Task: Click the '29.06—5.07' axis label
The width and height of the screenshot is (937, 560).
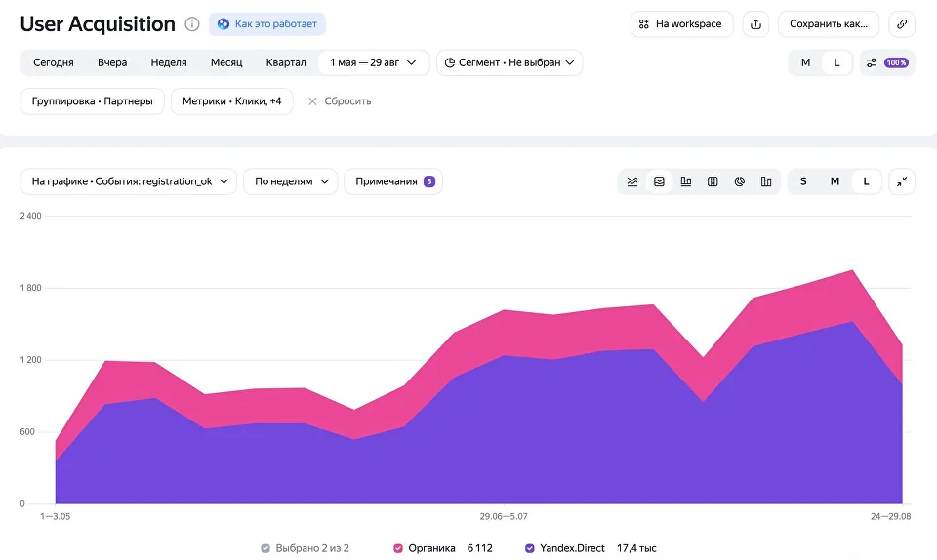Action: (x=504, y=516)
